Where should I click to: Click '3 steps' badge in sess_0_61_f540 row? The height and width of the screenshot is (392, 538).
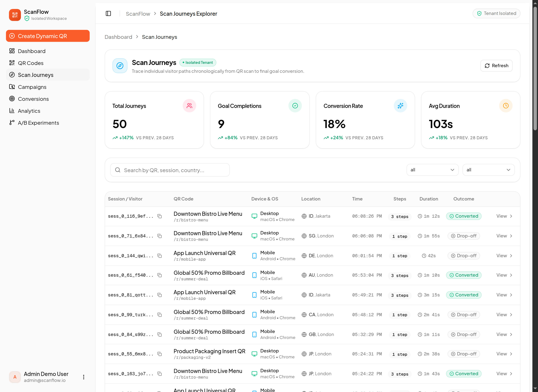click(x=400, y=275)
